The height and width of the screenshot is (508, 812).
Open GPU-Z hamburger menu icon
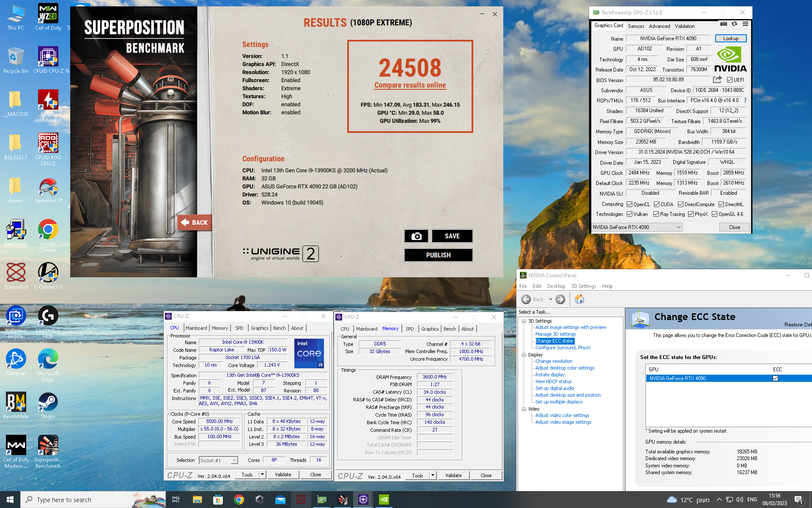745,24
